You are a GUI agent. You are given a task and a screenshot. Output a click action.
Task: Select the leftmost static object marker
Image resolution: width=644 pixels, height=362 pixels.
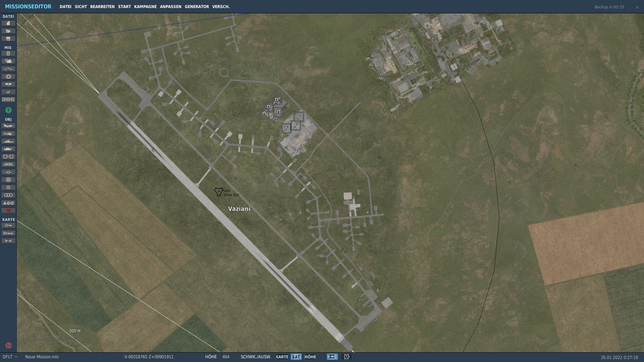coord(264,114)
